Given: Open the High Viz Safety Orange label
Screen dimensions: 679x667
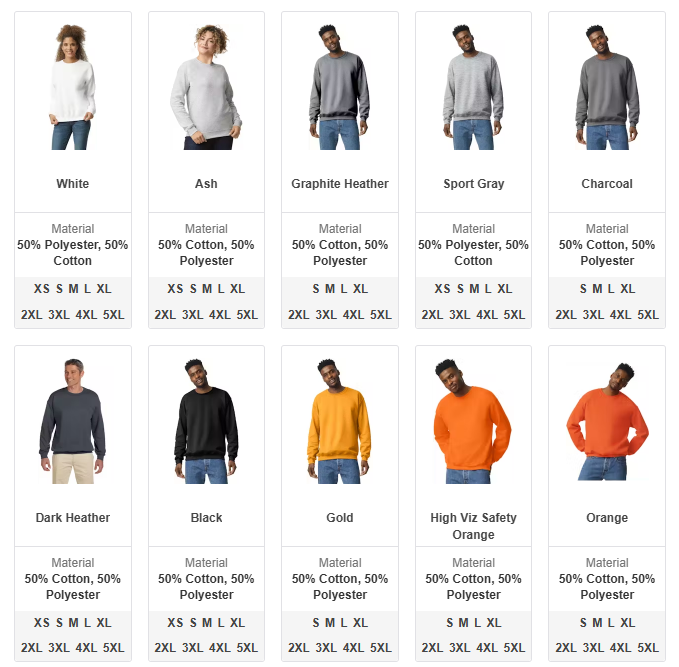Looking at the screenshot, I should pyautogui.click(x=473, y=526).
